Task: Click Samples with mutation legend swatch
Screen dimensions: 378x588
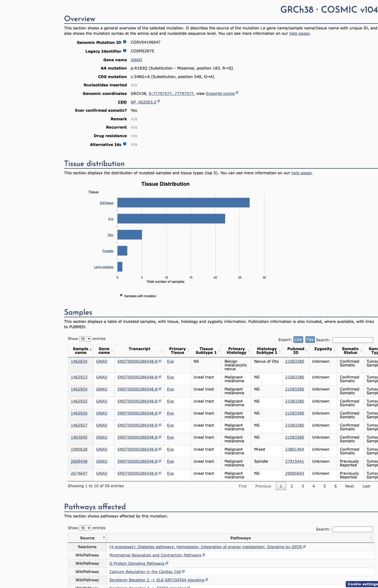Action: 121,295
